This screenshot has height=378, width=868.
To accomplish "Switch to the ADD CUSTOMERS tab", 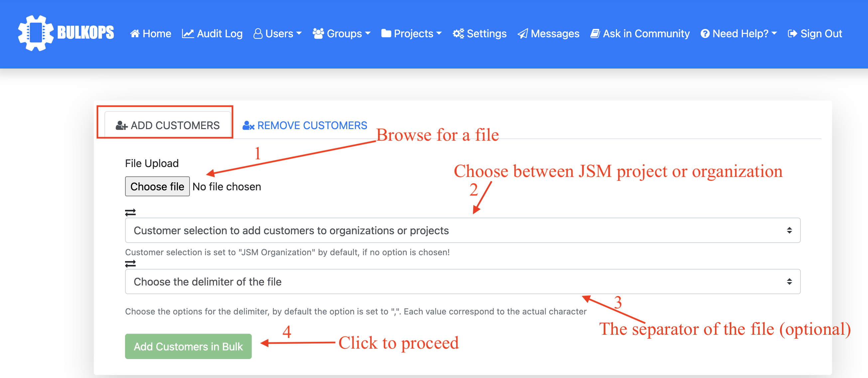I will pyautogui.click(x=168, y=125).
